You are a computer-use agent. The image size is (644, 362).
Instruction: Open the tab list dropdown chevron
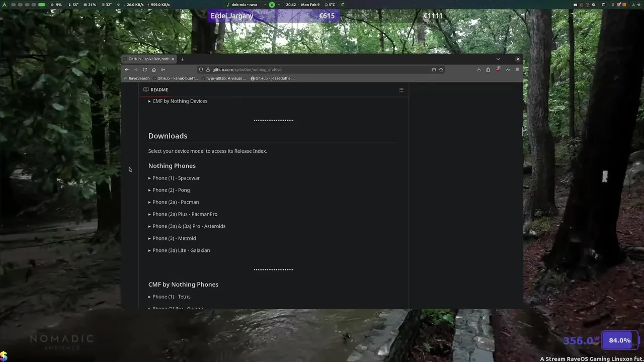[x=498, y=59]
